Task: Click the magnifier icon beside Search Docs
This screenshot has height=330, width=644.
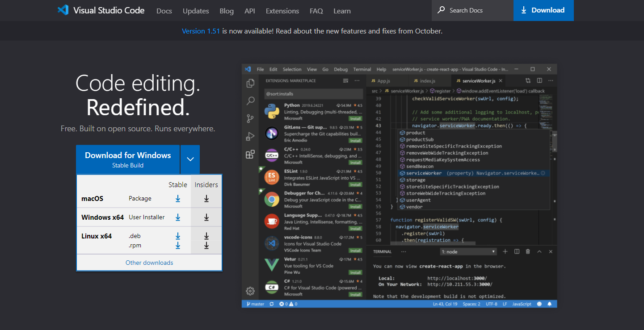Action: [441, 10]
